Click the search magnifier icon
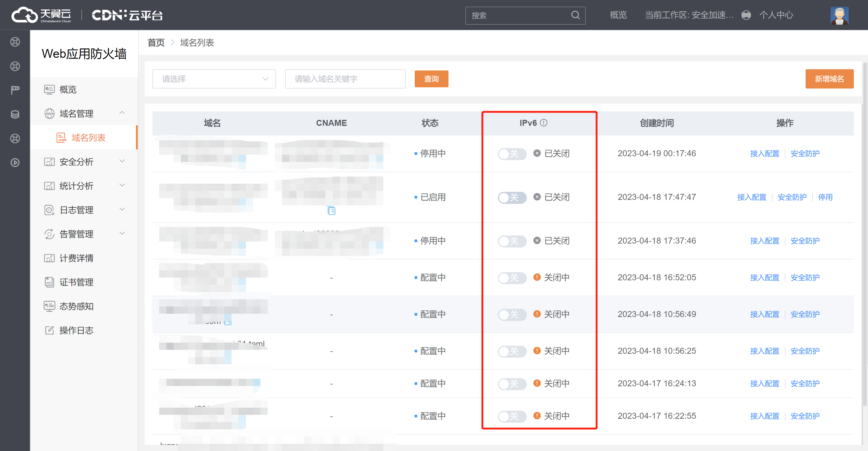The width and height of the screenshot is (868, 451). [575, 15]
